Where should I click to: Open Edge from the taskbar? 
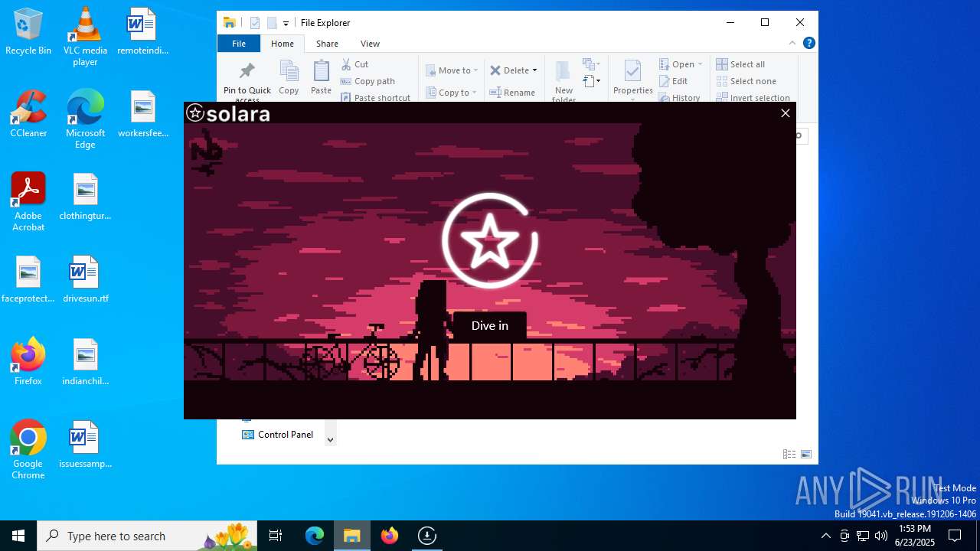pyautogui.click(x=315, y=536)
